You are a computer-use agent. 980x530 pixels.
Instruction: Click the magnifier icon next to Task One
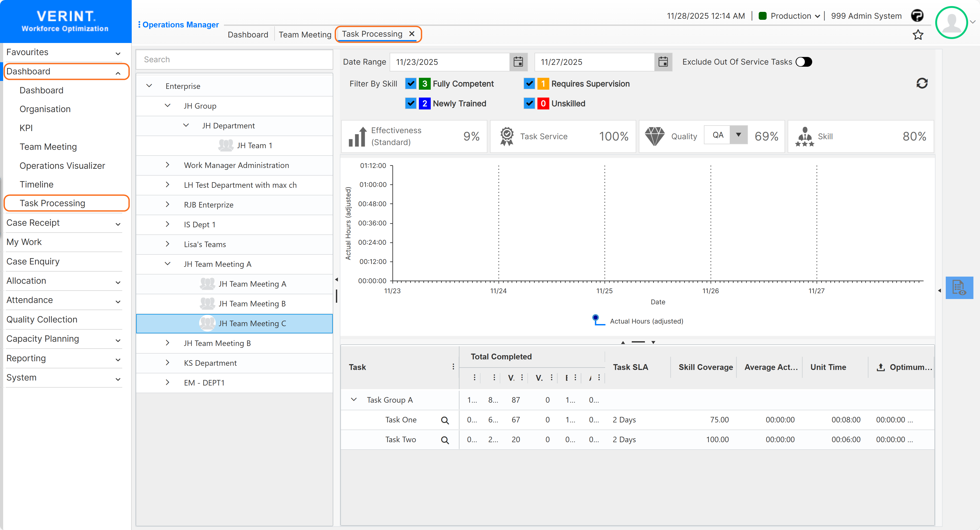point(445,420)
